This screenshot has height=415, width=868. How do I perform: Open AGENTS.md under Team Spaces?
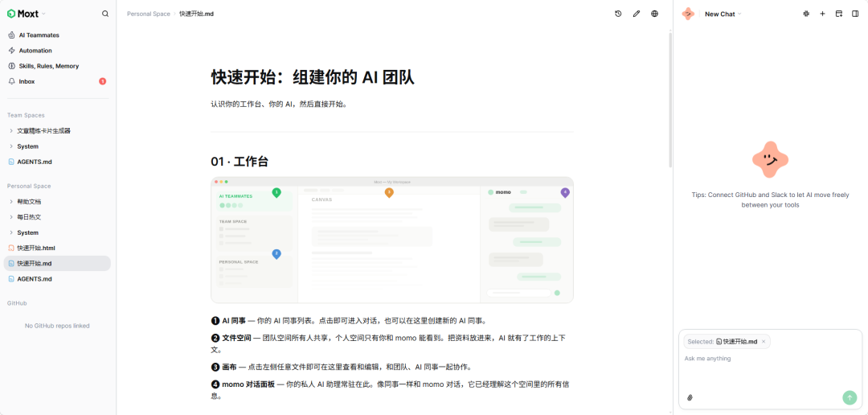(35, 162)
